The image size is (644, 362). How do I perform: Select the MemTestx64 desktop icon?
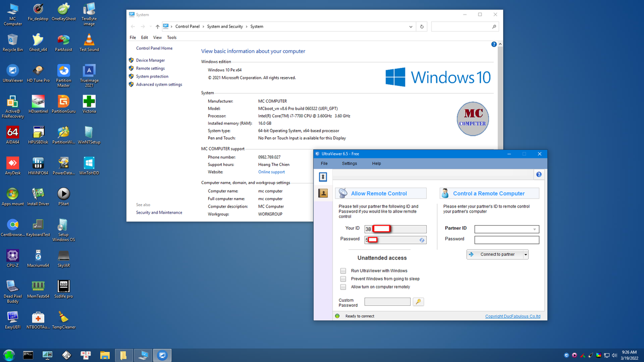coord(38,289)
